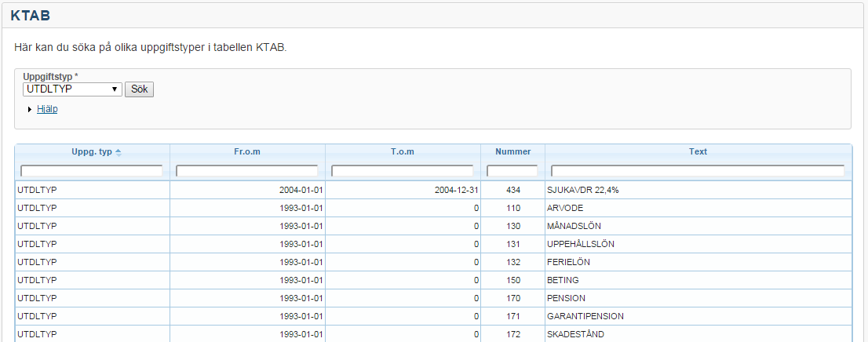Viewport: 868px width, 342px height.
Task: Click the sort arrow icon beside Uppg. typ
Action: [119, 152]
